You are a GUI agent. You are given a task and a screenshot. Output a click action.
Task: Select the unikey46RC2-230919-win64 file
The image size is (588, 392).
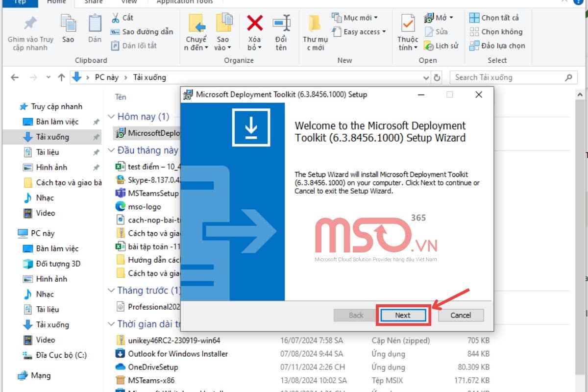click(168, 340)
